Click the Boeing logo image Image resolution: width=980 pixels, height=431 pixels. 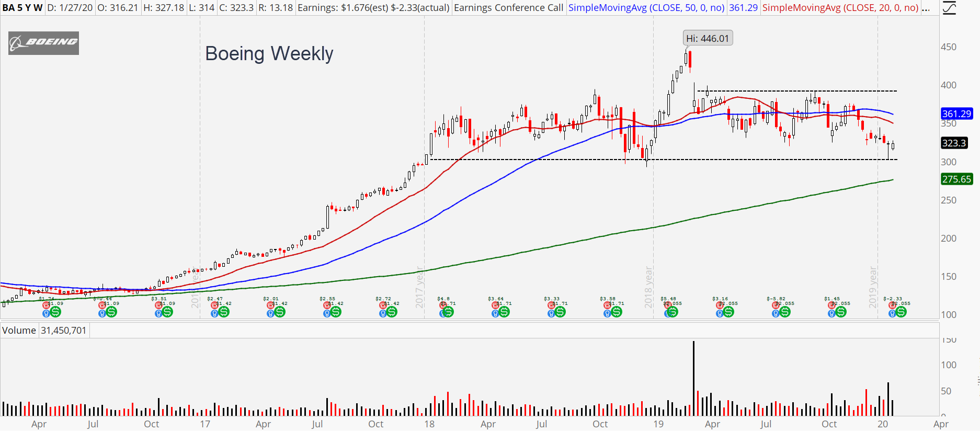point(43,43)
